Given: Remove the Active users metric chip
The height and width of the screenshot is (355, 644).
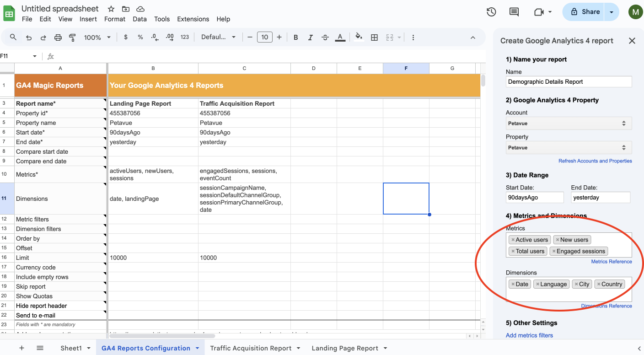Looking at the screenshot, I should coord(513,240).
